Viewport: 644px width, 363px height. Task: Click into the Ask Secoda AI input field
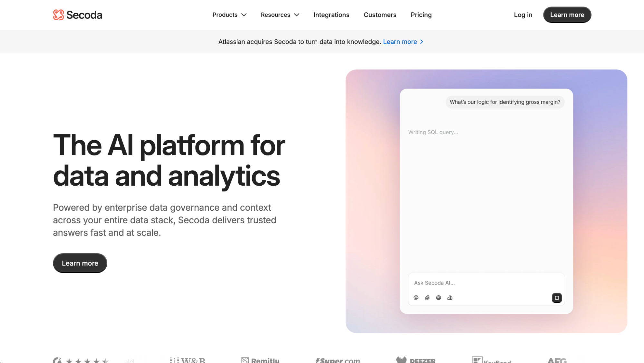[x=486, y=283]
